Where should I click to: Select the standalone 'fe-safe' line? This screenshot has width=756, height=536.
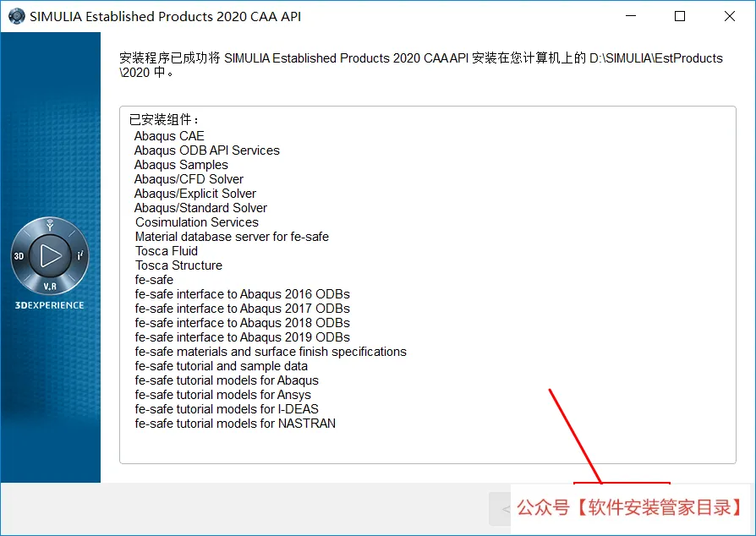154,280
